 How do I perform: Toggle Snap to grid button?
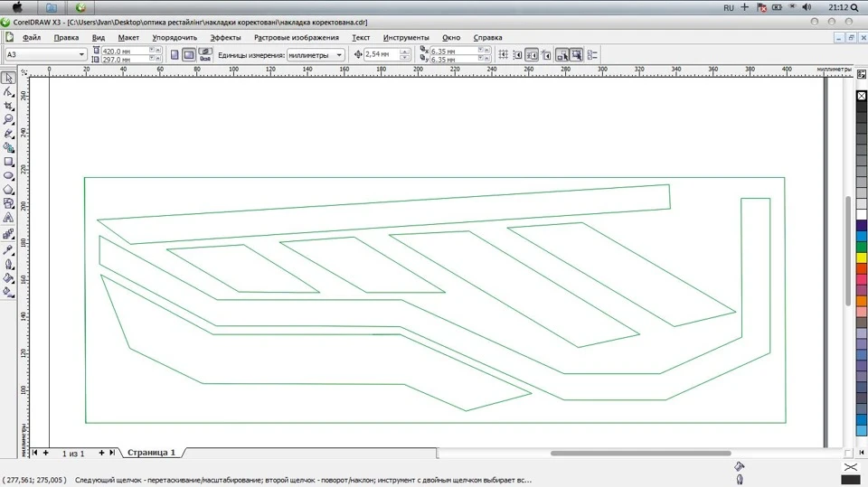(504, 55)
